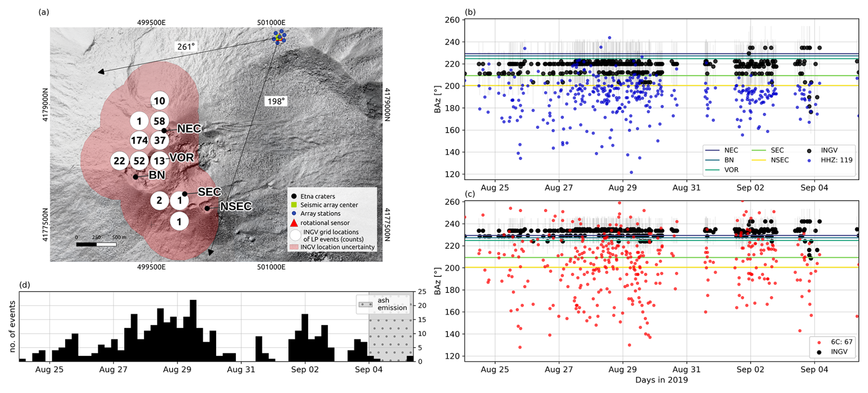Select the grid circle labeled 52
Image resolution: width=868 pixels, height=393 pixels.
[139, 161]
